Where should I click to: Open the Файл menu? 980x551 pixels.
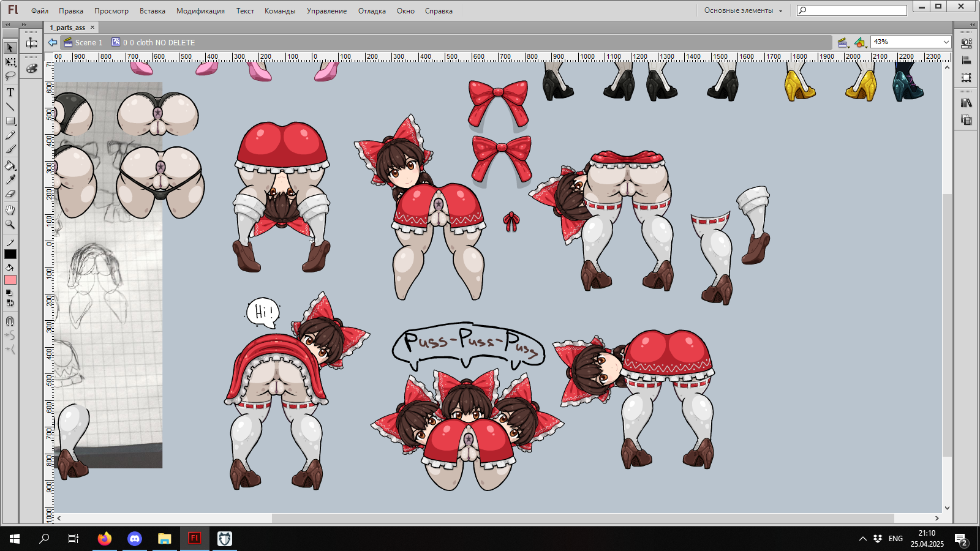pos(40,11)
